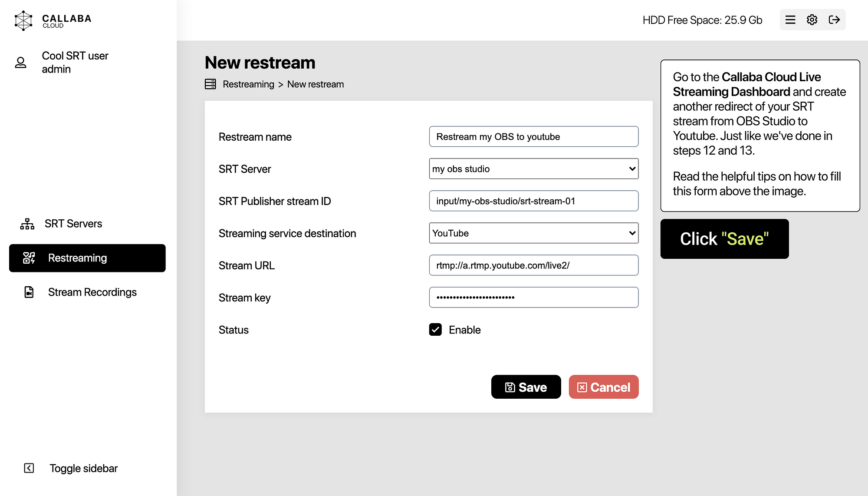This screenshot has height=496, width=868.
Task: Open the SRT Server dropdown
Action: coord(534,169)
